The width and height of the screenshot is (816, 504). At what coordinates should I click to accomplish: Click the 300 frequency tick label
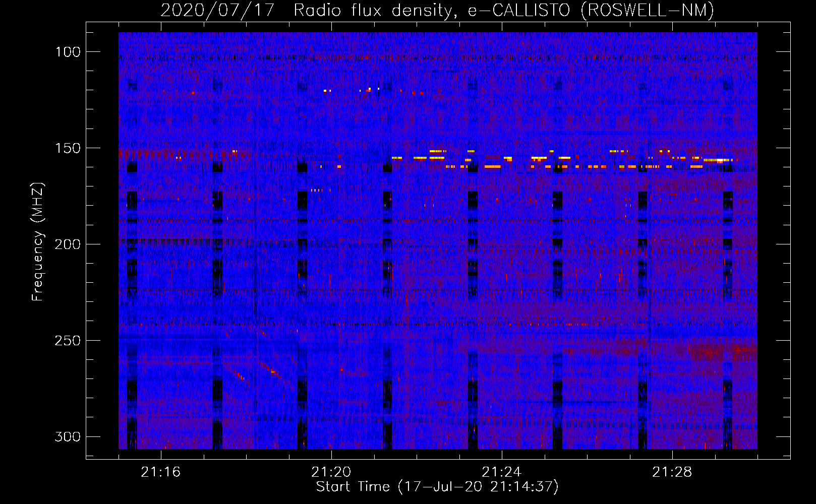pos(68,436)
